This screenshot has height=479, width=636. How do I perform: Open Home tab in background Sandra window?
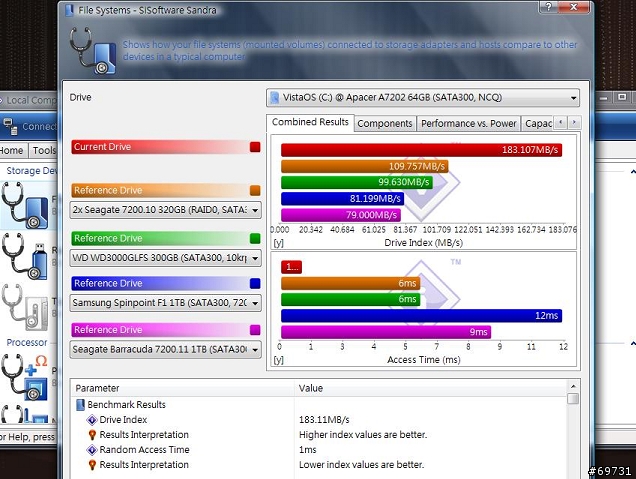tap(11, 151)
